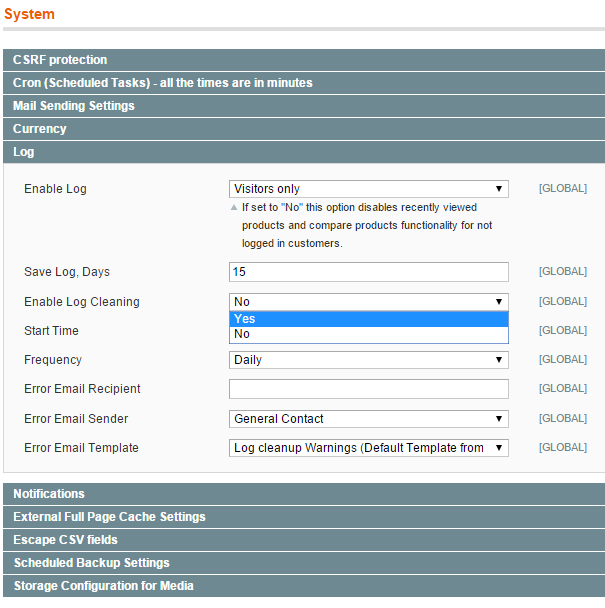
Task: Expand the Currency section
Action: point(304,129)
